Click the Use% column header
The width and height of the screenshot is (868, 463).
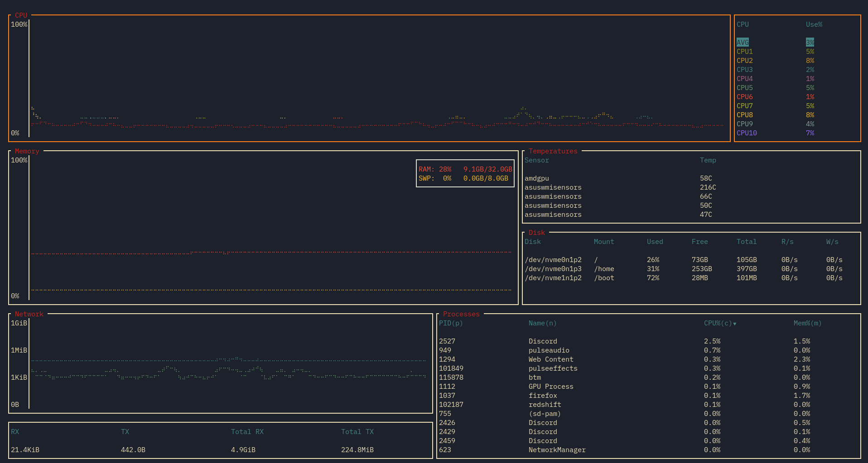[814, 24]
